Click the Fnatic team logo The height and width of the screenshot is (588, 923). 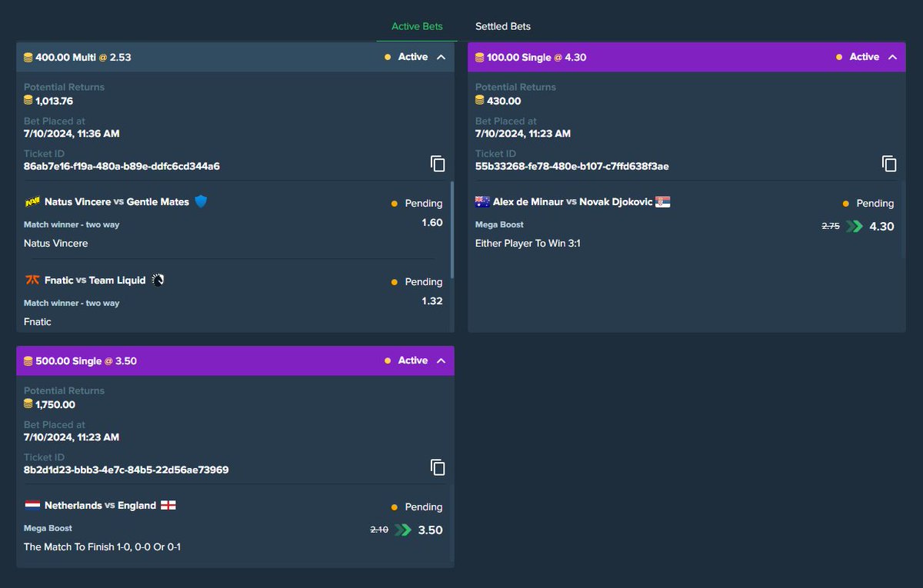click(x=32, y=281)
